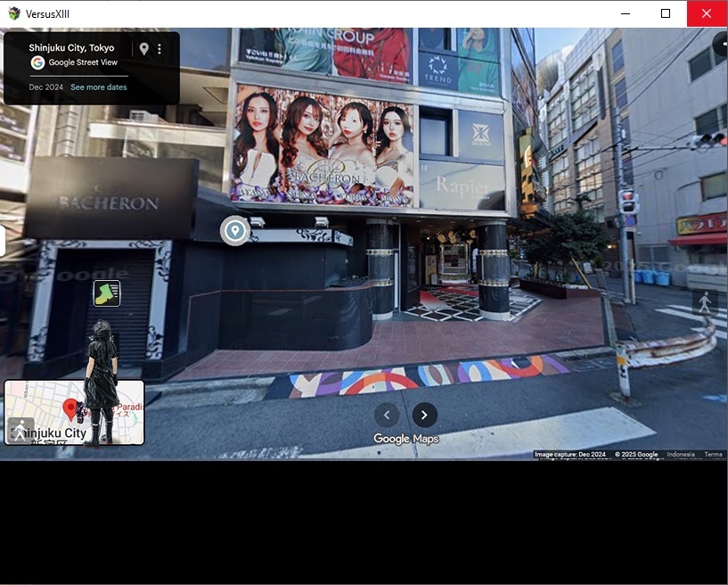Click the partially hidden top-right round button
The width and height of the screenshot is (728, 585).
pos(721,43)
